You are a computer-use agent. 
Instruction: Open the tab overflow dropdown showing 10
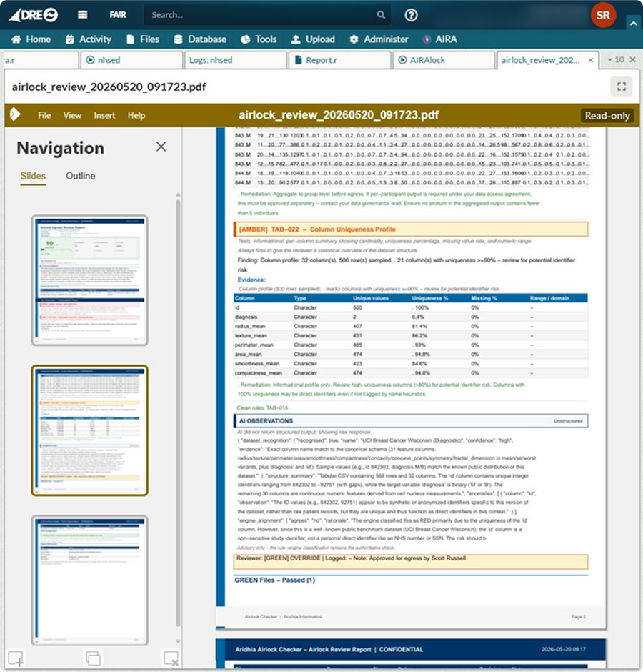(616, 59)
